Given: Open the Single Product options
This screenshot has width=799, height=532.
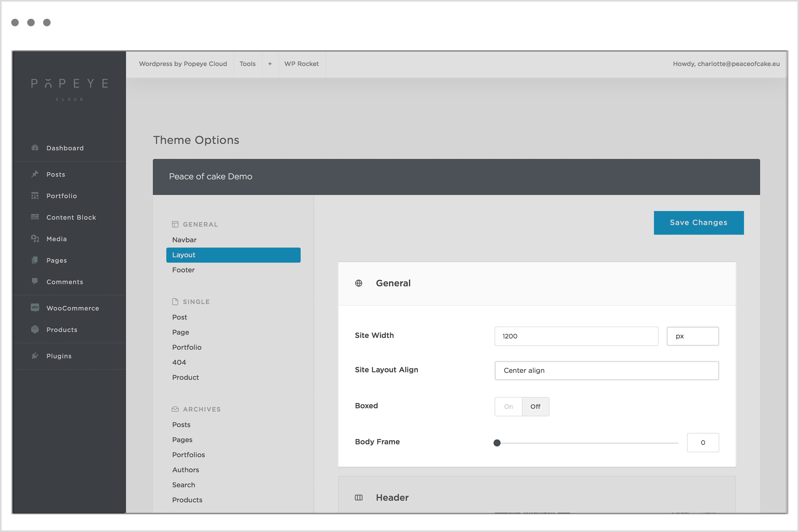Looking at the screenshot, I should [186, 377].
